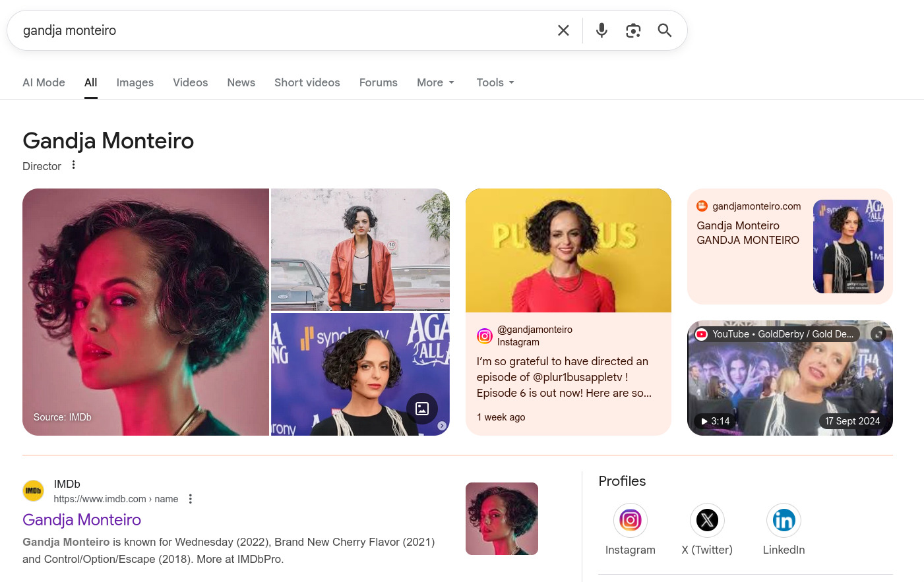This screenshot has width=924, height=582.
Task: Click the IMDb favicon in the search result
Action: pyautogui.click(x=34, y=490)
